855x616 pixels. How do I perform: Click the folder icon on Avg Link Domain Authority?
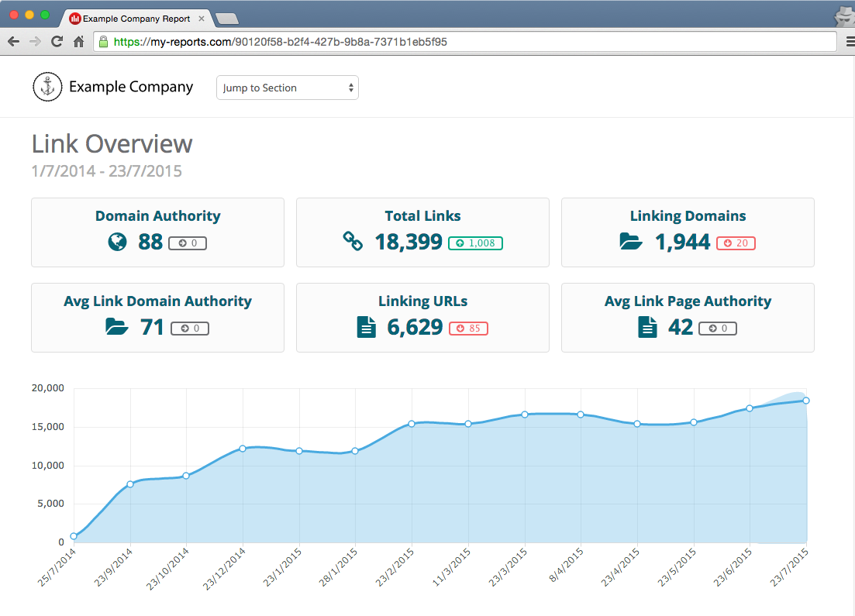point(117,327)
